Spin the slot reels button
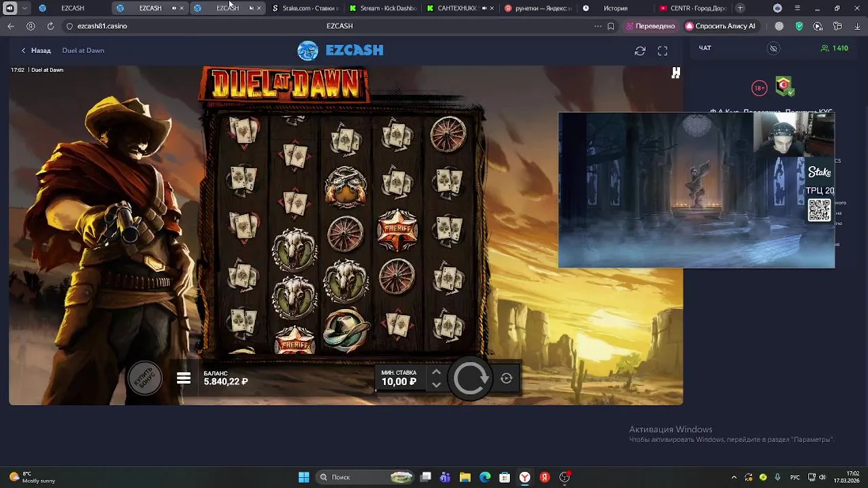This screenshot has width=868, height=488. (470, 378)
